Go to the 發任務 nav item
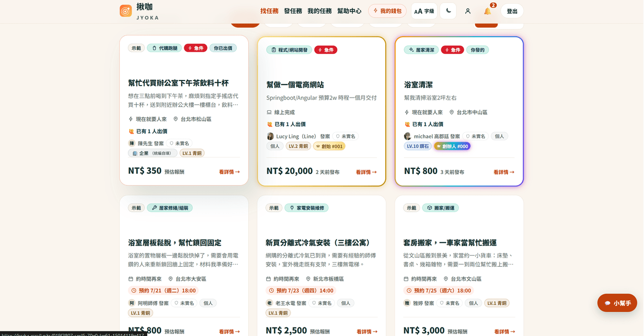The height and width of the screenshot is (336, 644). coord(293,11)
